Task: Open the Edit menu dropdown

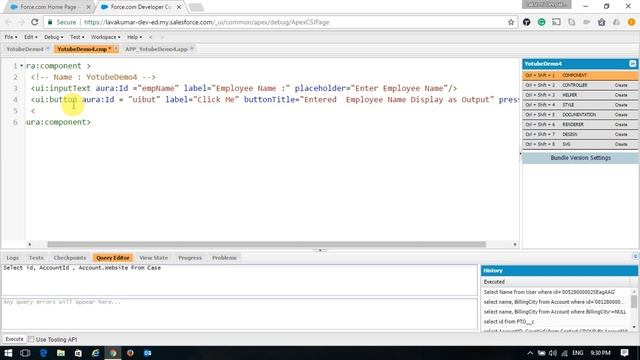Action: click(30, 37)
